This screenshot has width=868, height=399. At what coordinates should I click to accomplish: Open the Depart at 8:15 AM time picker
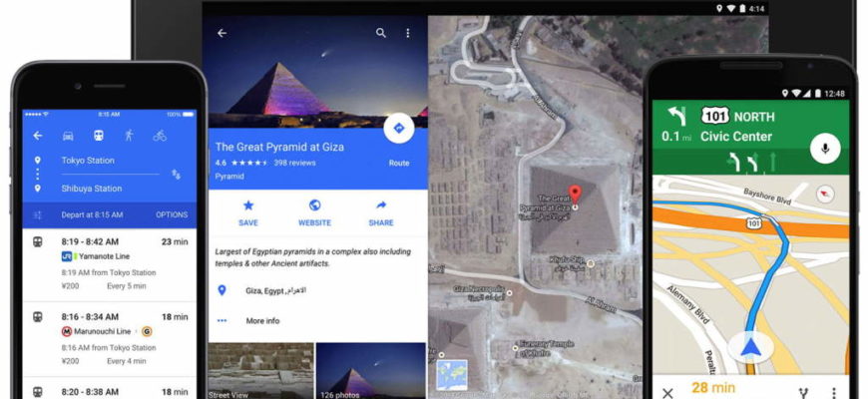(x=93, y=214)
